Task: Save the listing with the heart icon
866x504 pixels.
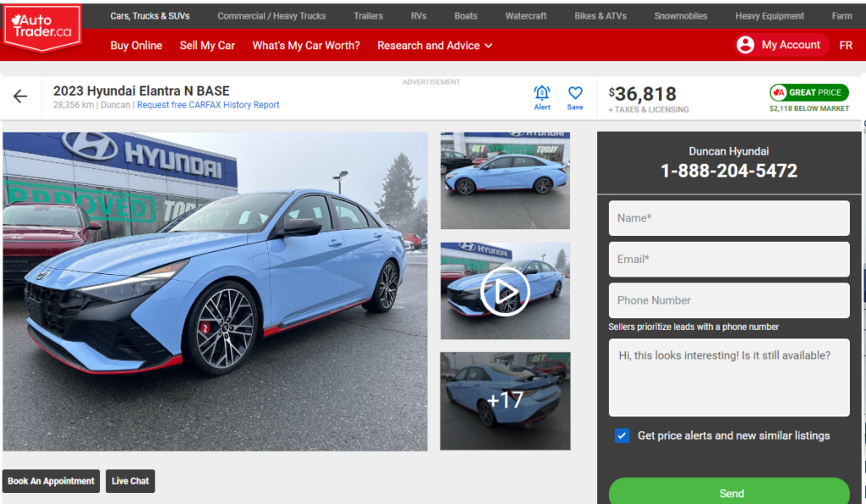Action: pyautogui.click(x=575, y=94)
